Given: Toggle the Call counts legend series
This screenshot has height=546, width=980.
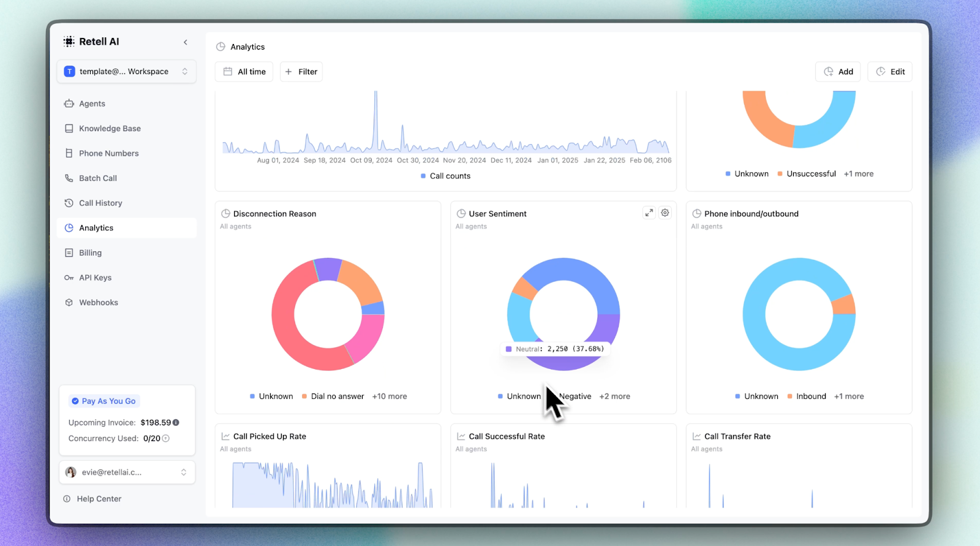Looking at the screenshot, I should pyautogui.click(x=445, y=176).
